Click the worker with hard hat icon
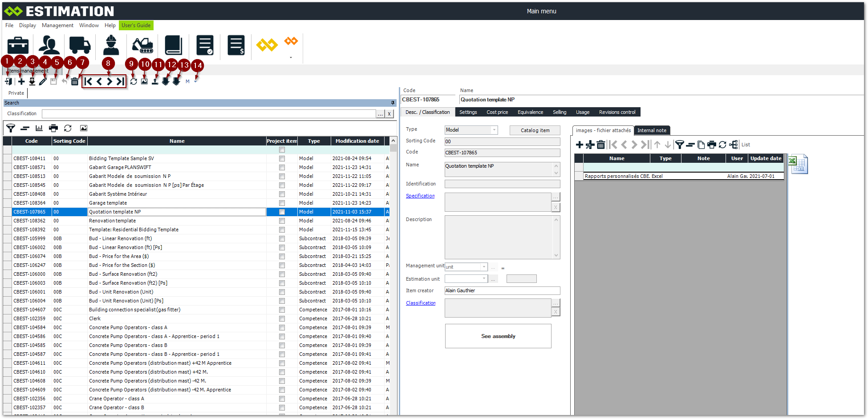The image size is (868, 419). point(111,45)
